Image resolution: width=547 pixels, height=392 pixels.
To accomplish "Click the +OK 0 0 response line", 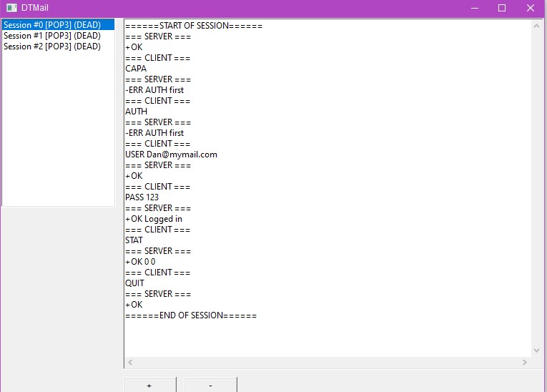I will 140,262.
